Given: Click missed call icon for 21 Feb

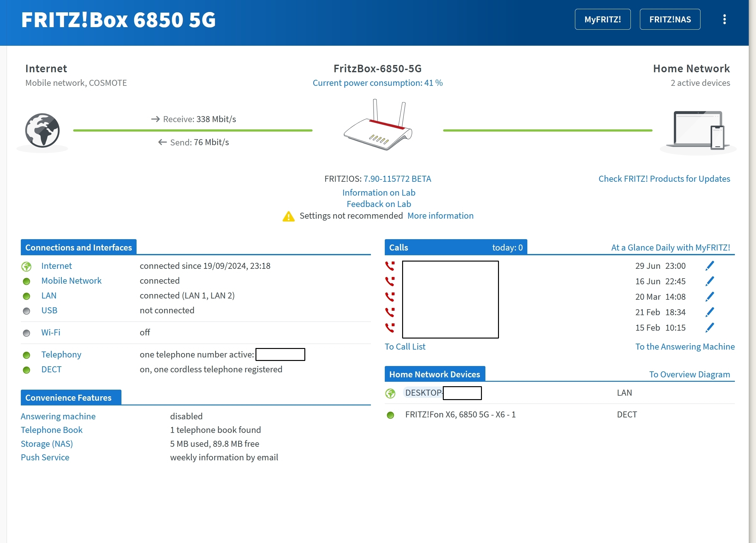Looking at the screenshot, I should click(390, 312).
